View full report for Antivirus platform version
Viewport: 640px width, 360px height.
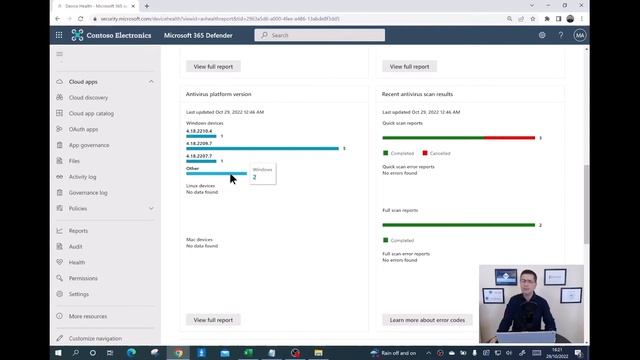coord(213,320)
